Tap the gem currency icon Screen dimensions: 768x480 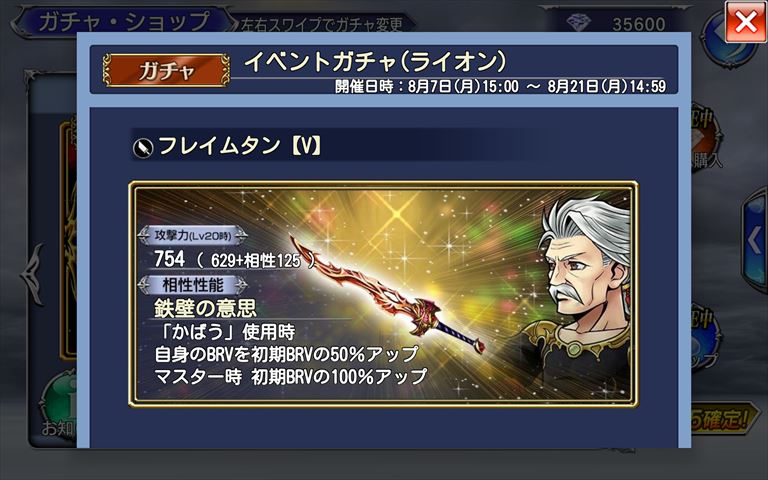(578, 23)
